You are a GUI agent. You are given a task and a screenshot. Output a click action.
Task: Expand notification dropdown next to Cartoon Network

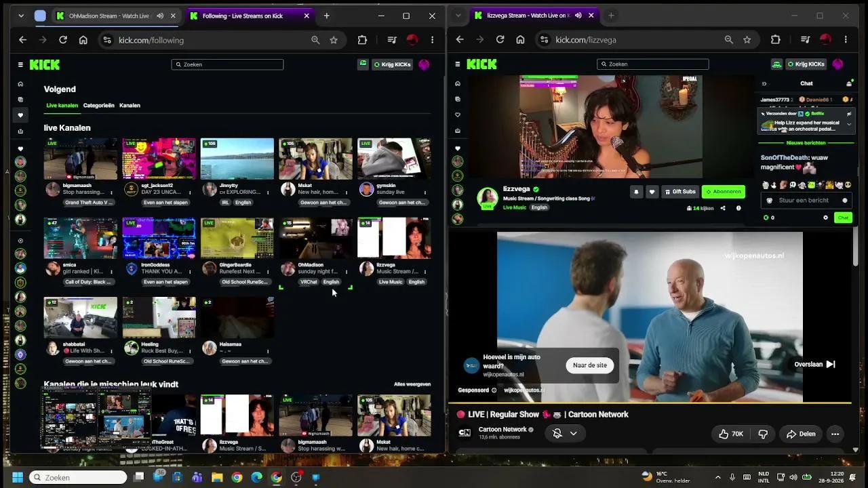[x=574, y=434]
